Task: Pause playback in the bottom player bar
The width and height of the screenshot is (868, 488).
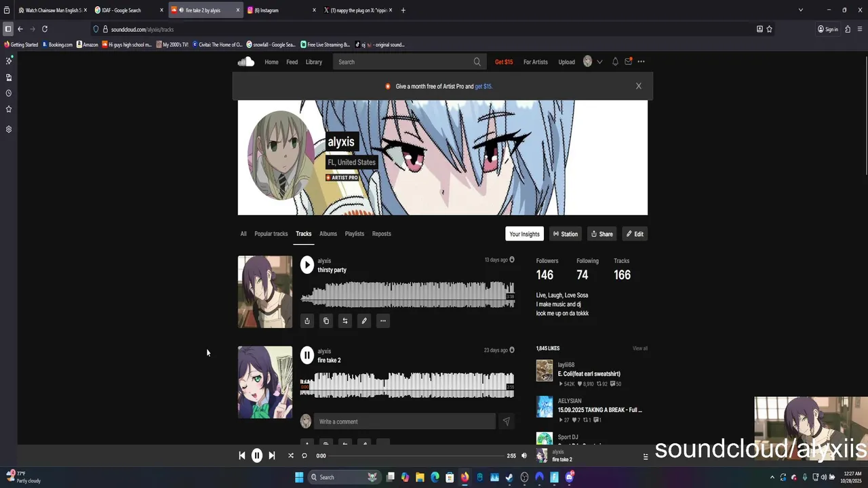Action: point(257,455)
